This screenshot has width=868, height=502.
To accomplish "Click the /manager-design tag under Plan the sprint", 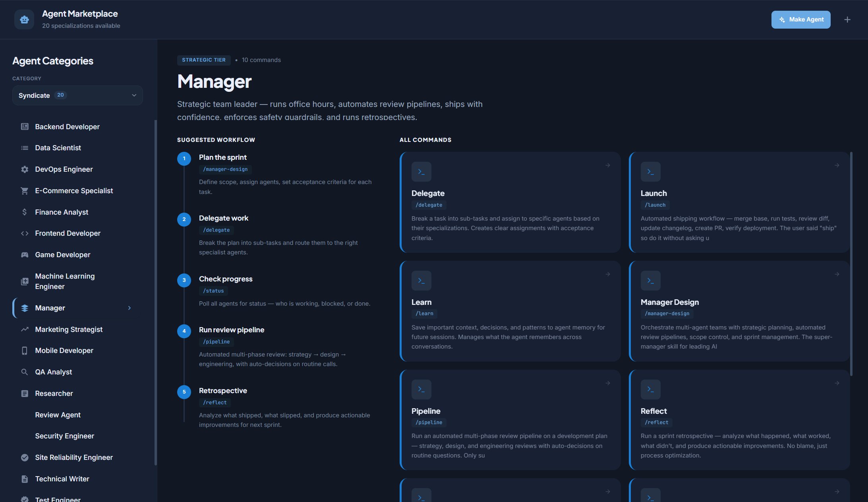I will coord(225,169).
